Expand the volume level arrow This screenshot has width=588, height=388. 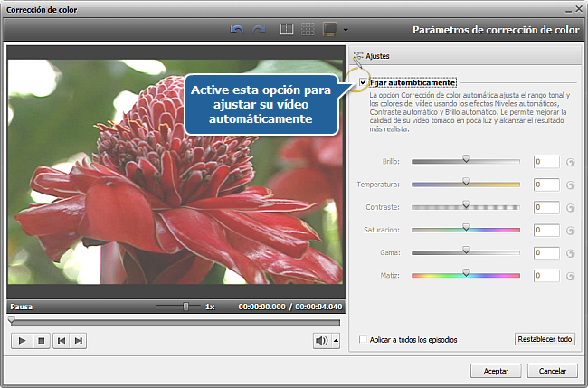[336, 340]
